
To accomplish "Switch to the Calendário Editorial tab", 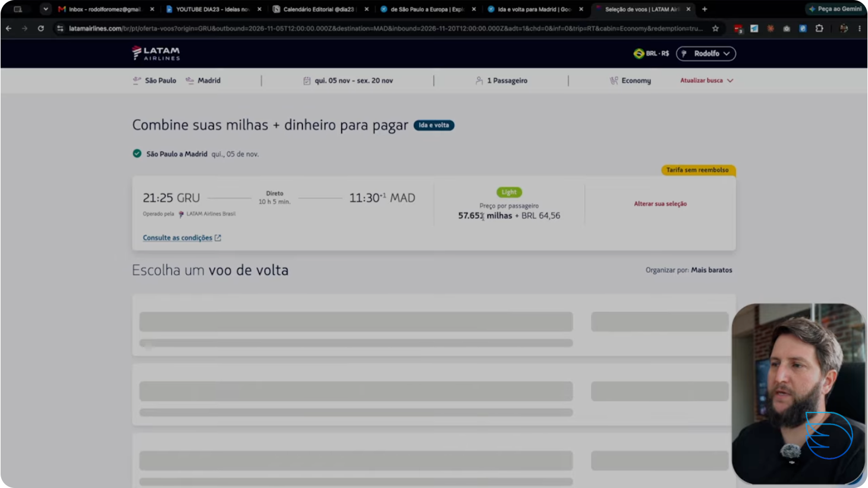I will coord(314,9).
